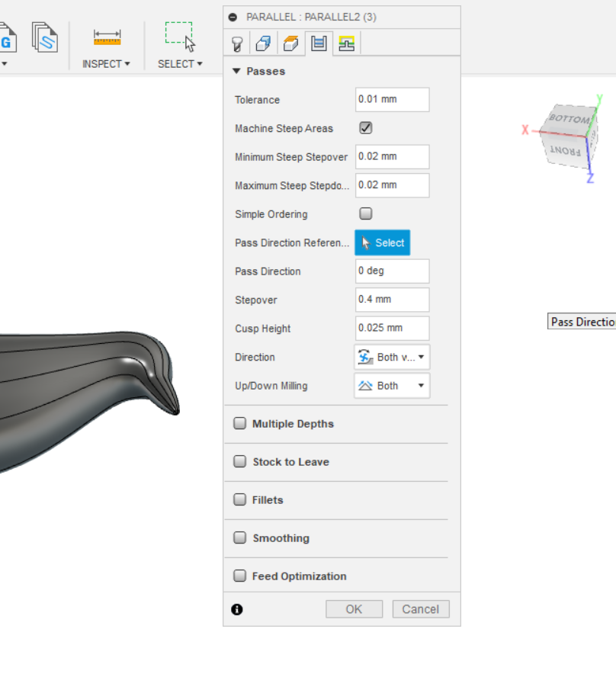Click the sketch documents icon in the toolbar
This screenshot has width=616, height=677.
44,37
